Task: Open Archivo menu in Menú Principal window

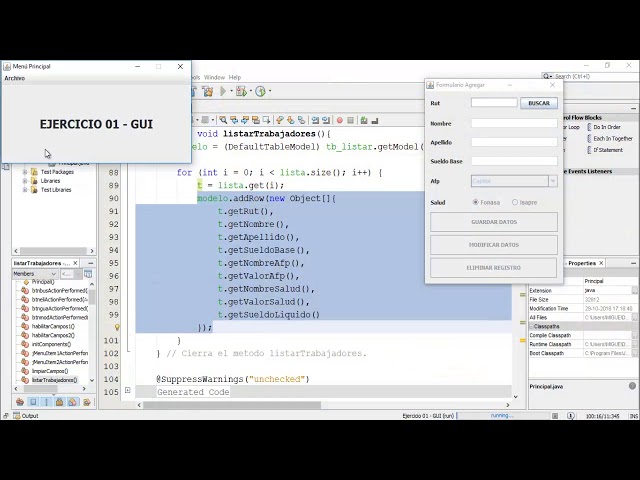Action: pyautogui.click(x=15, y=78)
